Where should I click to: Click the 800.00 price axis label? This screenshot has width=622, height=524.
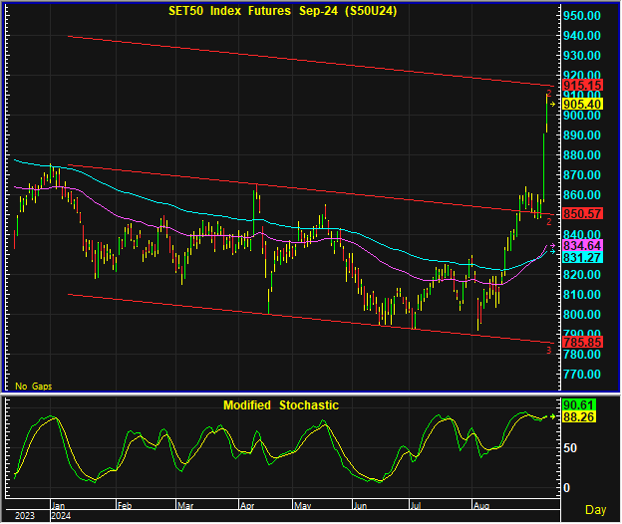(582, 315)
